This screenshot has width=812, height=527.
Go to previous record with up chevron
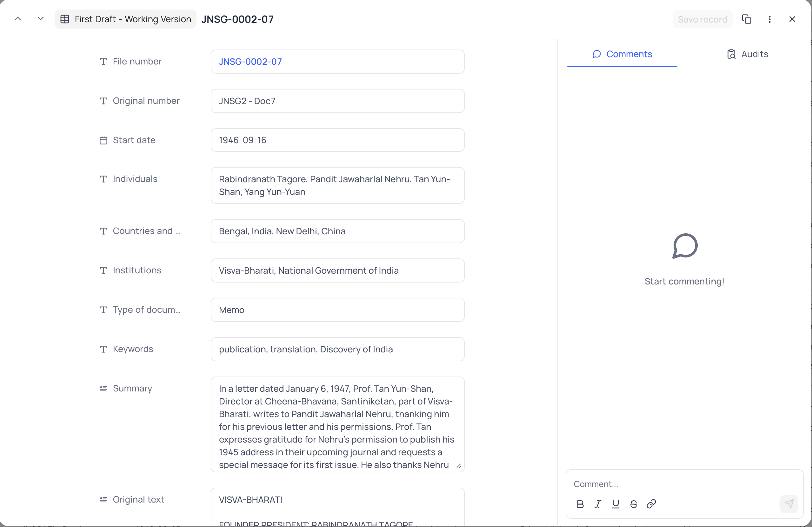18,19
